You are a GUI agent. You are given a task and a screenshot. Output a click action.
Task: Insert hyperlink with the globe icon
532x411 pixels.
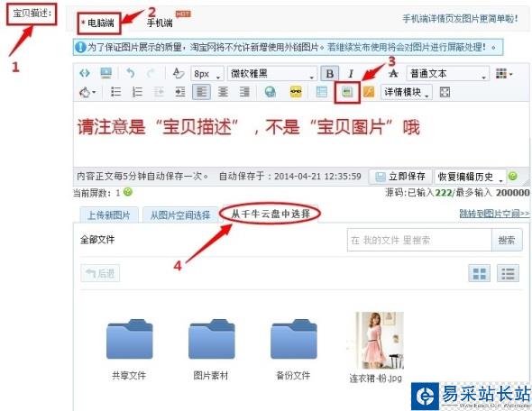[271, 92]
